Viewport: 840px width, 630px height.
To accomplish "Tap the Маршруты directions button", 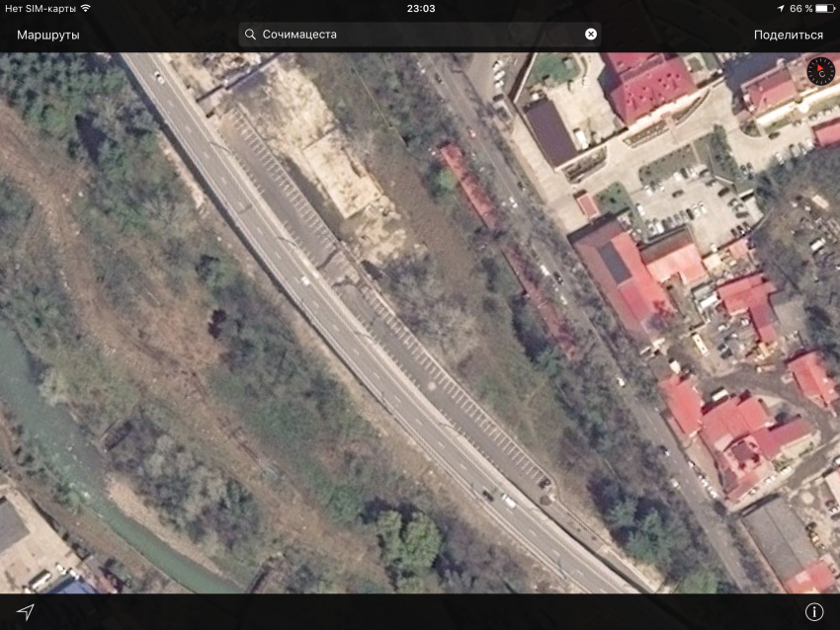I will [x=47, y=35].
